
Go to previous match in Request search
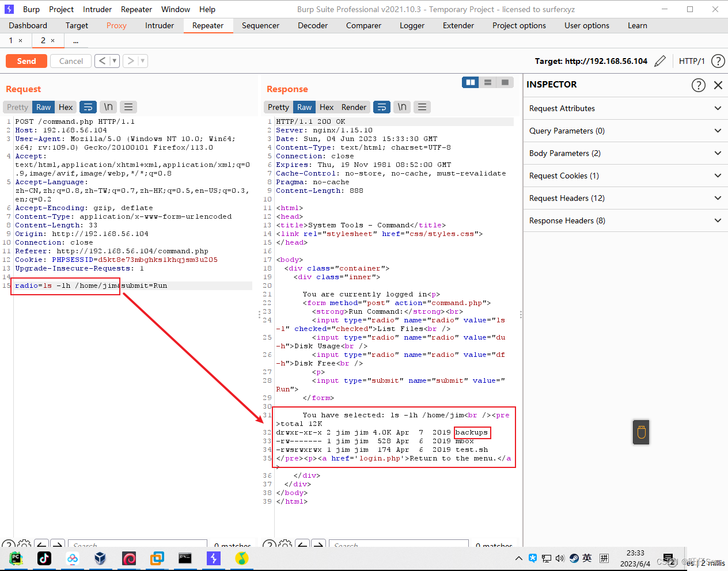click(41, 543)
